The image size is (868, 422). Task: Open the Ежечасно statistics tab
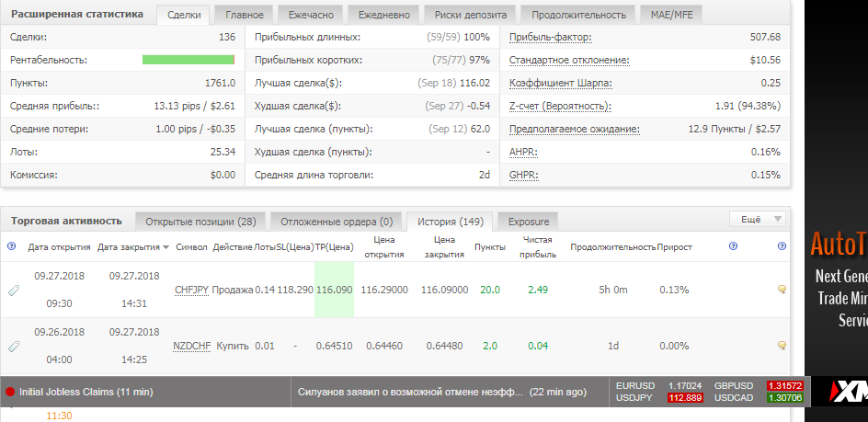(311, 15)
